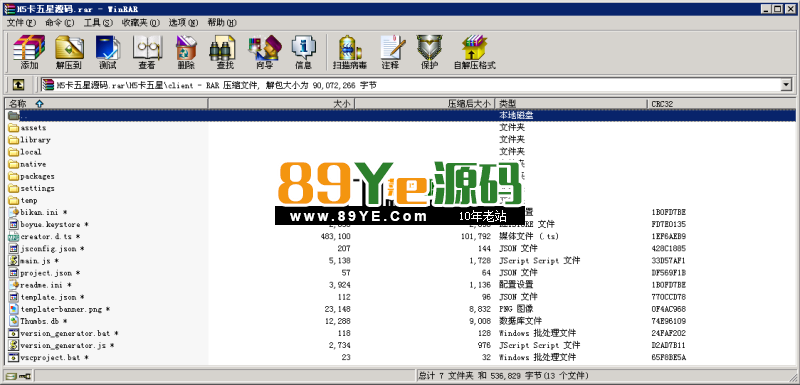The height and width of the screenshot is (385, 800).
Task: Run 扫描病毒 virus scan
Action: [x=350, y=52]
